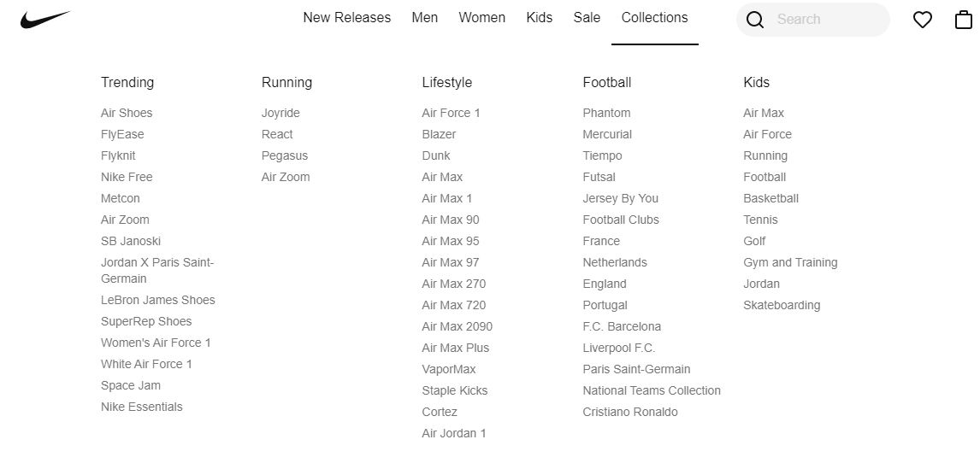980x463 pixels.
Task: Choose Air Max 2090 link
Action: [x=457, y=327]
